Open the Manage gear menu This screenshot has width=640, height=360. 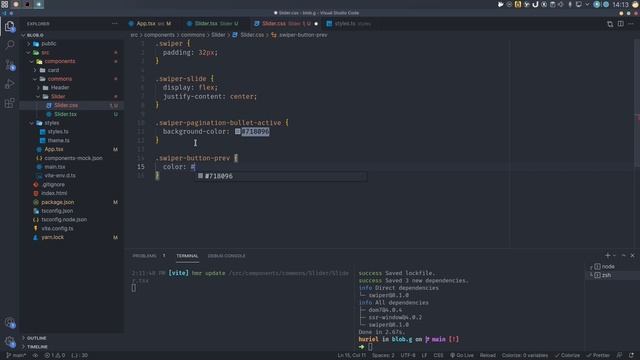10,341
